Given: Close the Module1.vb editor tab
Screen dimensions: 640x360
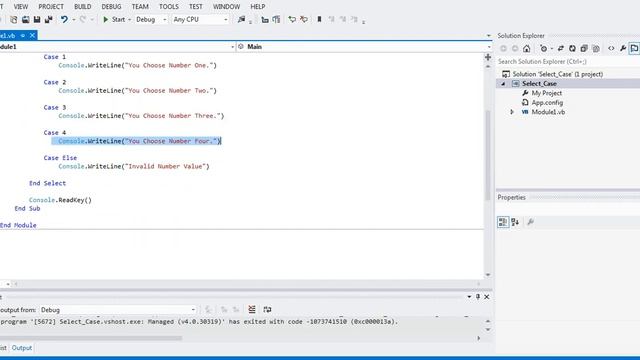Looking at the screenshot, I should (32, 36).
